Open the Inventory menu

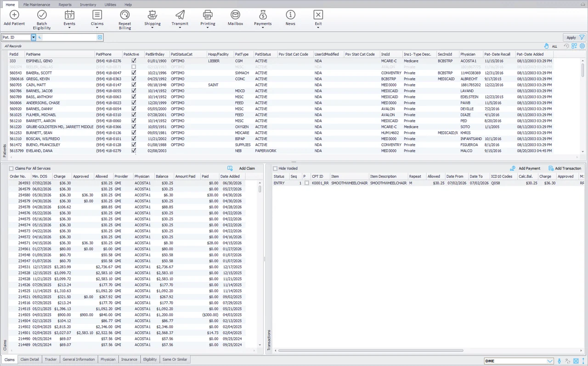88,5
